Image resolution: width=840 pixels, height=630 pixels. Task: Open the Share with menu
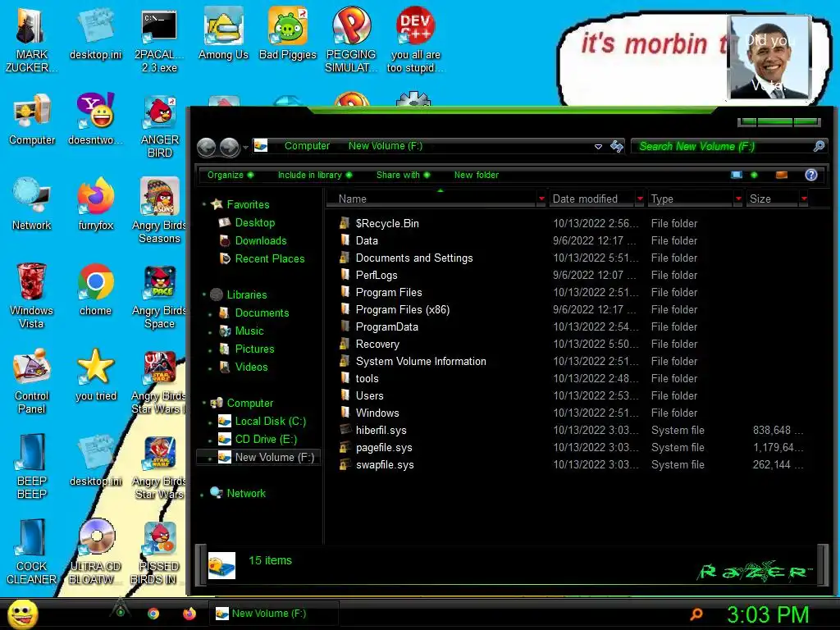point(403,175)
